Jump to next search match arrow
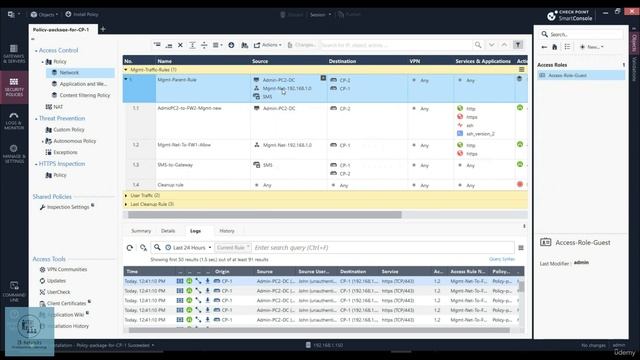This screenshot has width=640, height=360. coord(491,45)
